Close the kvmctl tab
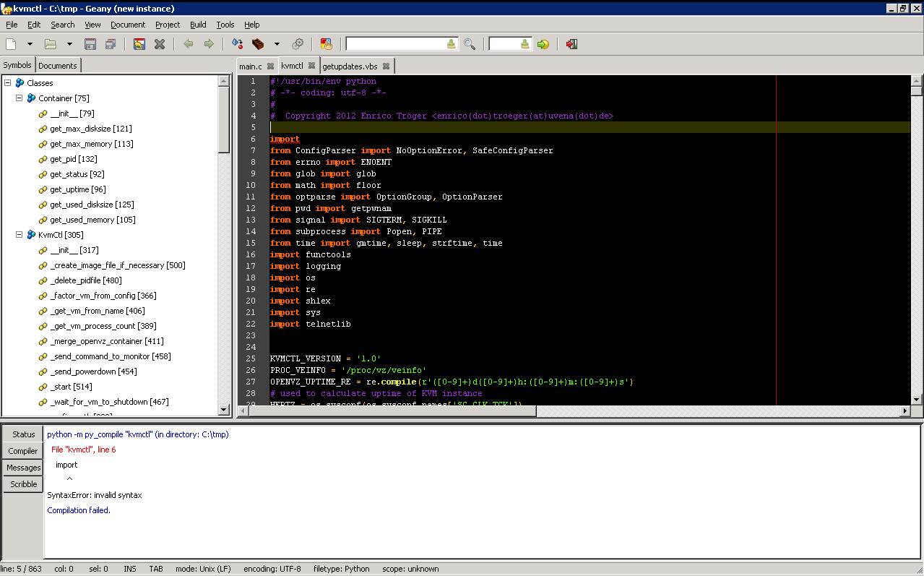The image size is (924, 576). point(311,65)
